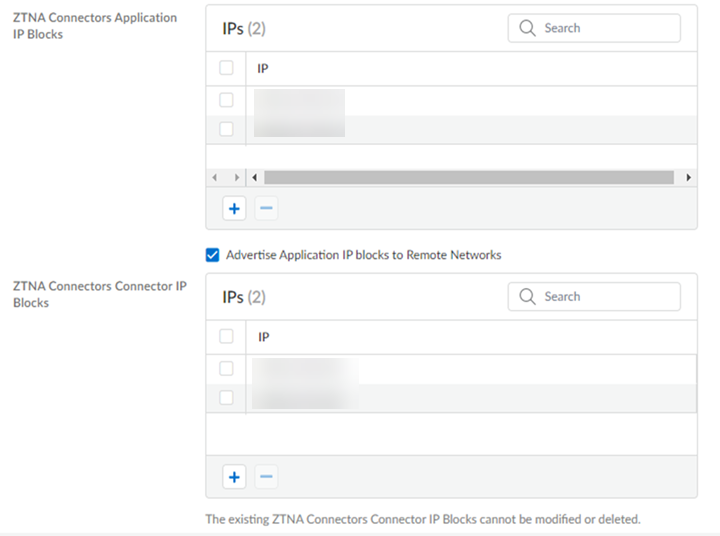Click the scrollbar's left arrow beside the thumb
Screen dimensions: 720x536
[x=254, y=177]
